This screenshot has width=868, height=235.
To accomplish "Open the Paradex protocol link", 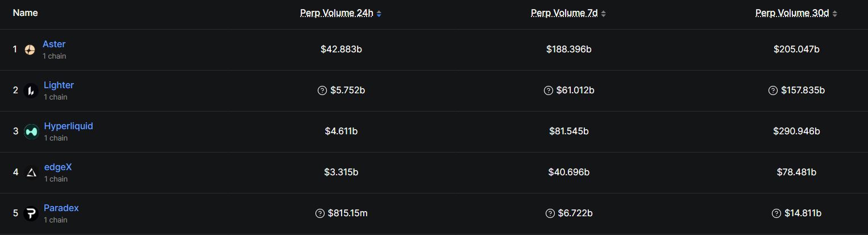I will 61,208.
